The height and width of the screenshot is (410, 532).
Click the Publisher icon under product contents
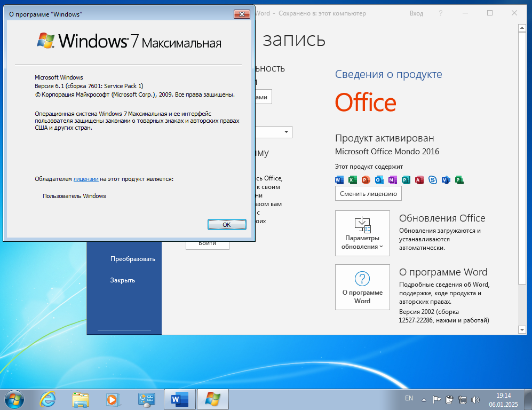[406, 180]
